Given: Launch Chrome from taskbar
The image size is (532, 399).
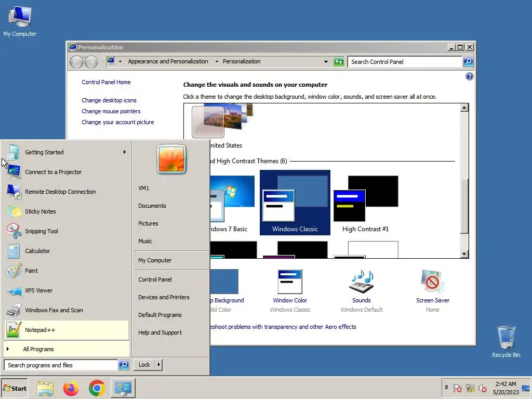Looking at the screenshot, I should [97, 388].
